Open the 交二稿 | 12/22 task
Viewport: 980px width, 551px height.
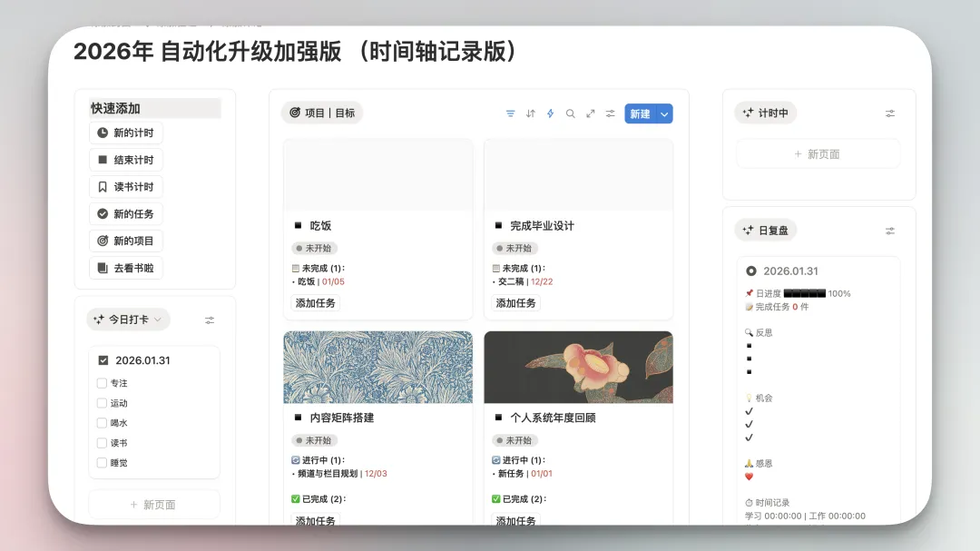coord(525,281)
